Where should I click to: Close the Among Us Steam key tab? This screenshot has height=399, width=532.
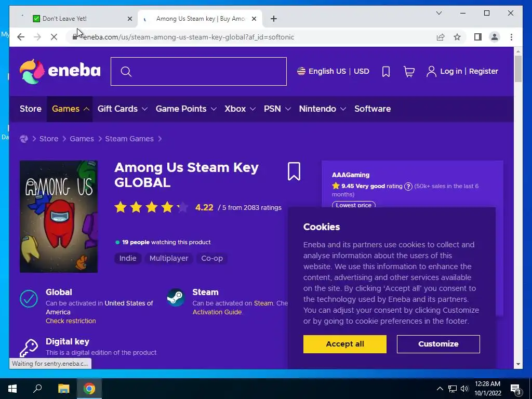pyautogui.click(x=254, y=19)
